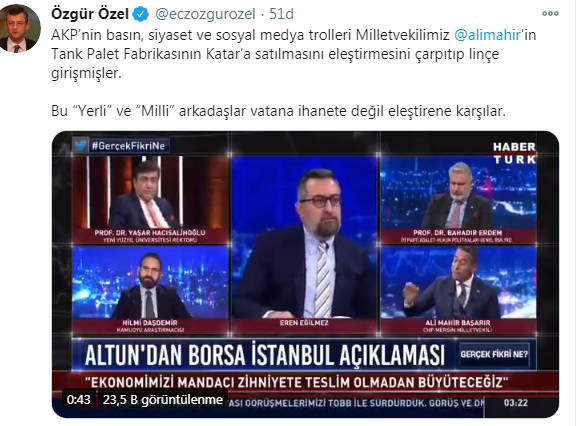Viewport: 576px width, 426px height.
Task: Open the @alimahir mention link
Action: point(487,35)
